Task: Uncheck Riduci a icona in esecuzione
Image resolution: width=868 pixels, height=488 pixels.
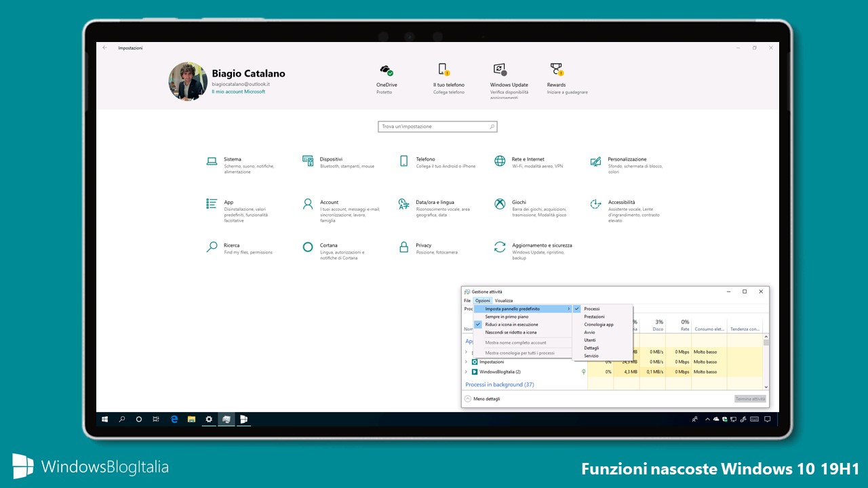Action: (523, 325)
